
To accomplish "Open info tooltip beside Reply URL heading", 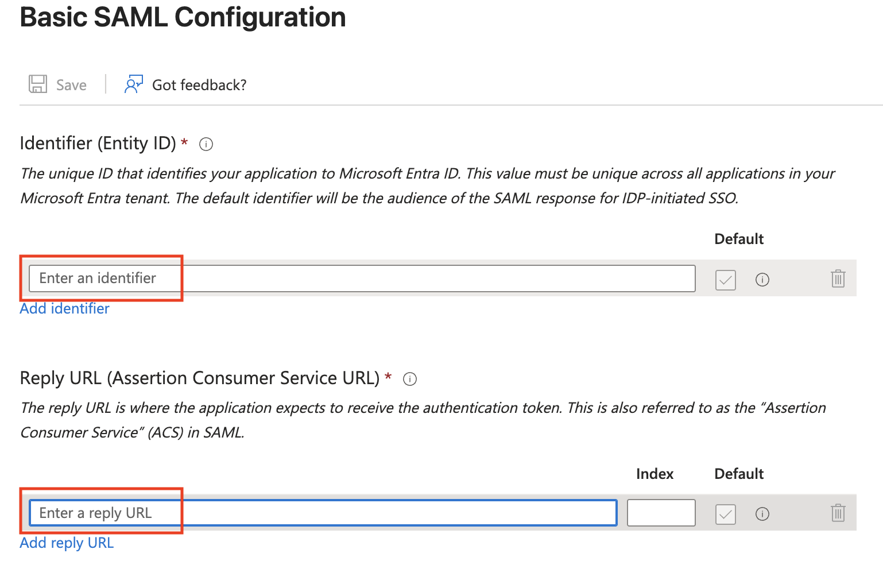I will (410, 379).
